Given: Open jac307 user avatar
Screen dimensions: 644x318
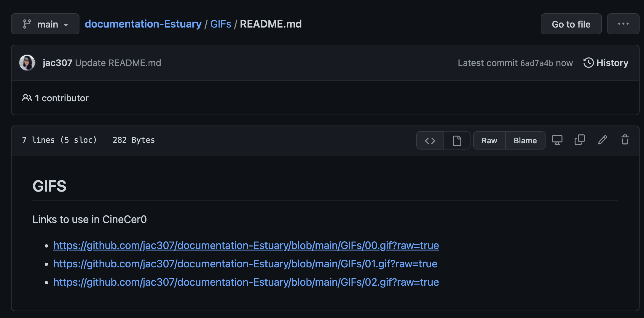Looking at the screenshot, I should click(27, 63).
